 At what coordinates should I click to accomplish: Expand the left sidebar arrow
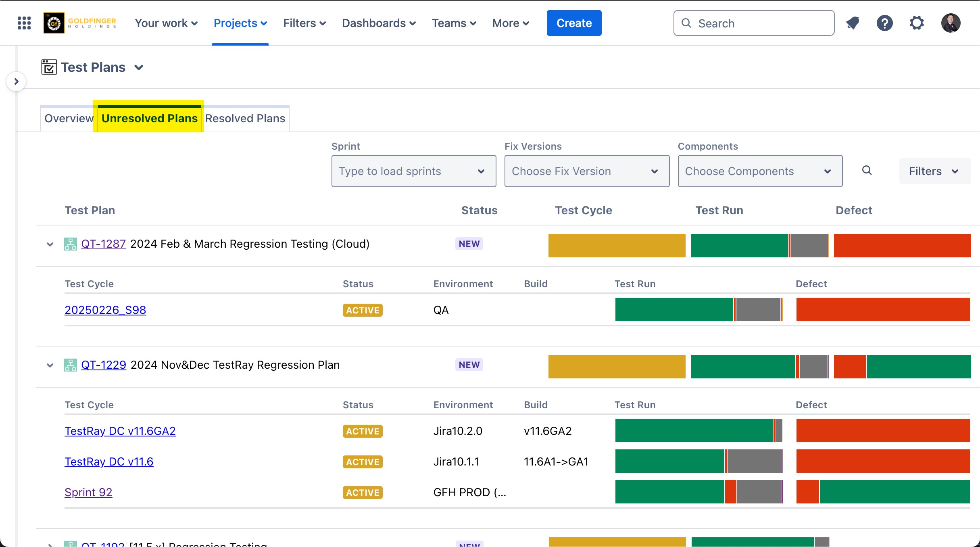[x=16, y=81]
